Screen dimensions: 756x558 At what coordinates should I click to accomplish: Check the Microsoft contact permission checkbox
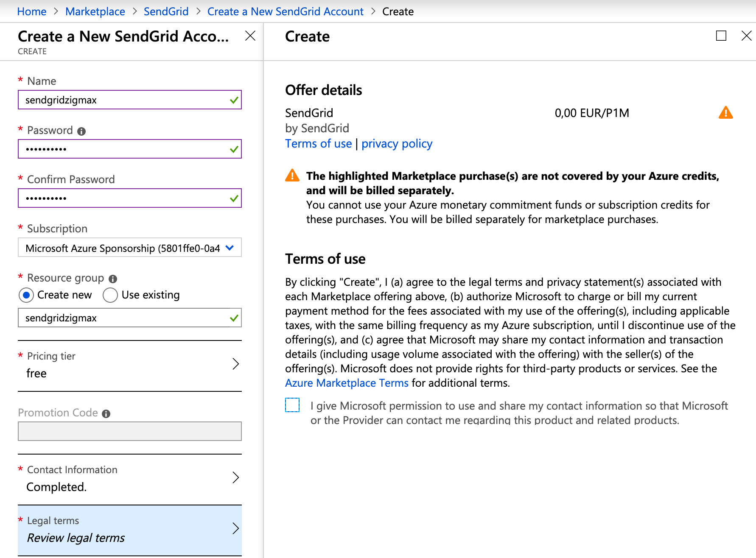tap(292, 405)
